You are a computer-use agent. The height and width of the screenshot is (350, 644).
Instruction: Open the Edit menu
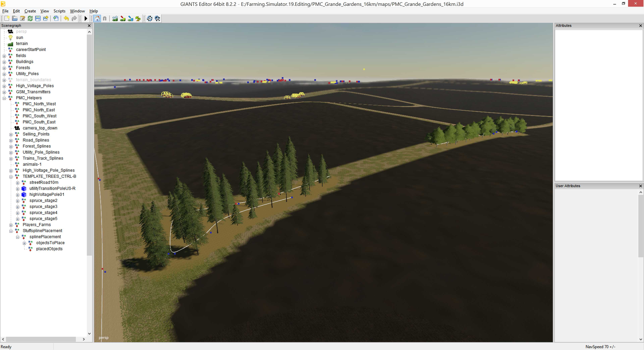[16, 11]
